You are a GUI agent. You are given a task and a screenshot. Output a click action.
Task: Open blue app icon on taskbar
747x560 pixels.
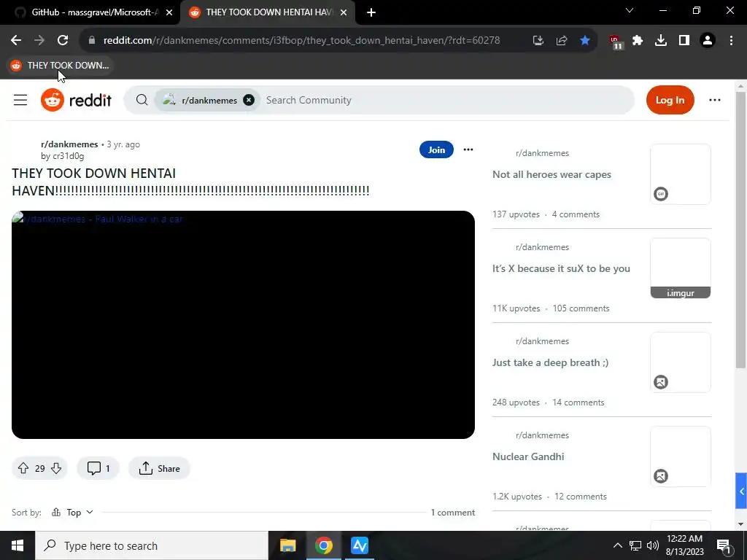pos(360,545)
